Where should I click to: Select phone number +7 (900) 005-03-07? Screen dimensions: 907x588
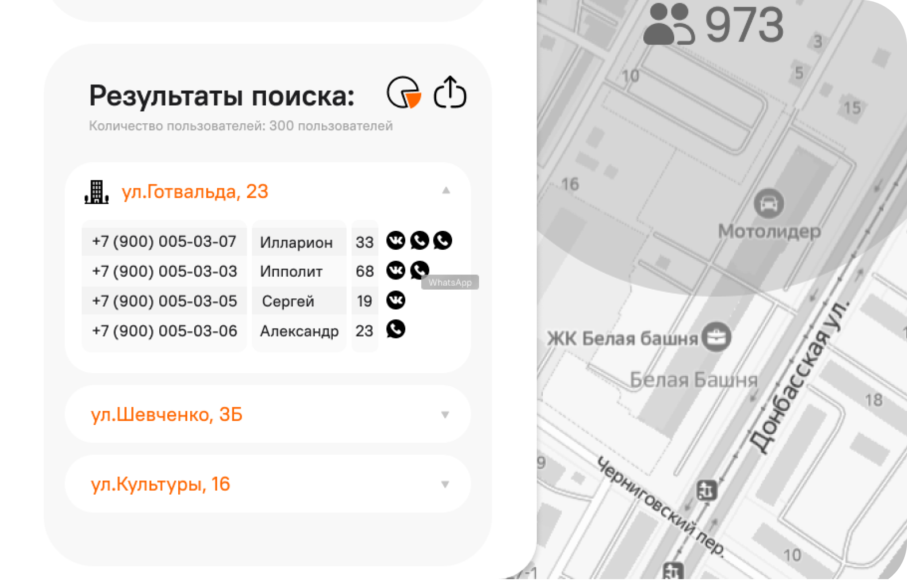[164, 241]
